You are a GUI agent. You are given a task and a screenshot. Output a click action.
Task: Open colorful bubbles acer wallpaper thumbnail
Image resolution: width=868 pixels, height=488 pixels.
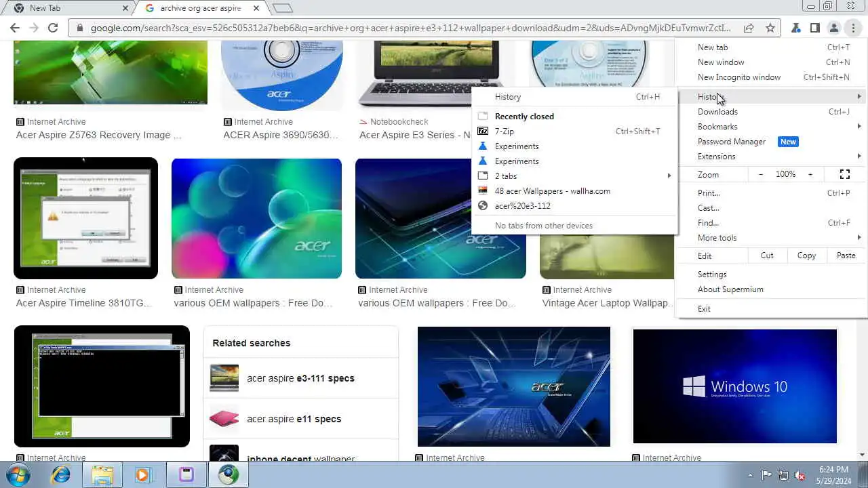point(256,218)
